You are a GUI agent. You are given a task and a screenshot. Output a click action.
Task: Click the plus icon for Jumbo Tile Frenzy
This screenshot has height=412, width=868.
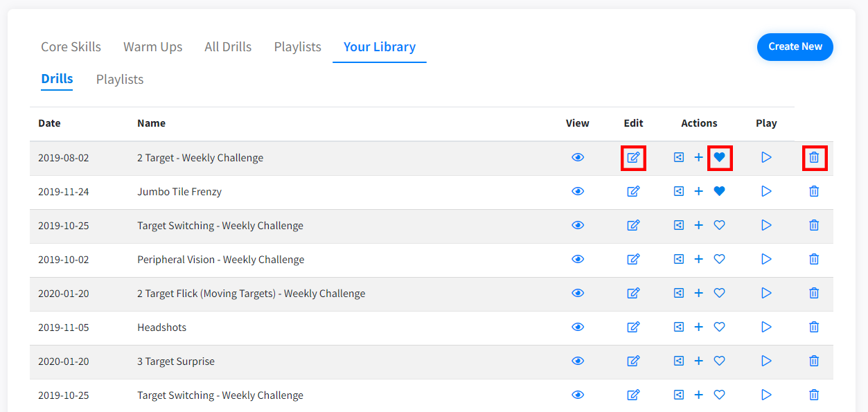[698, 192]
